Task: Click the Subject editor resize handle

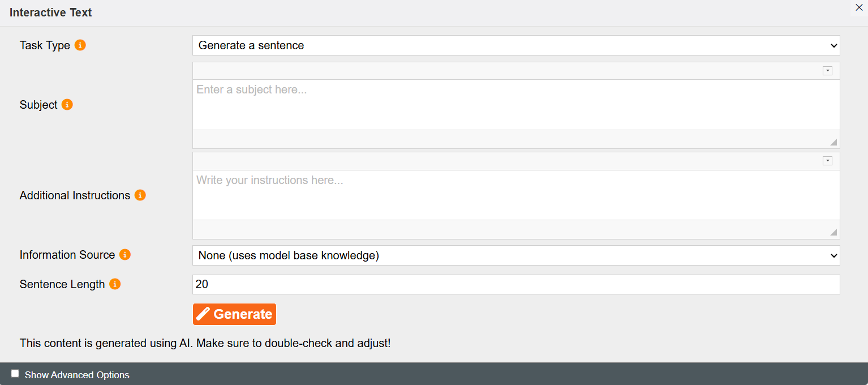Action: tap(833, 142)
